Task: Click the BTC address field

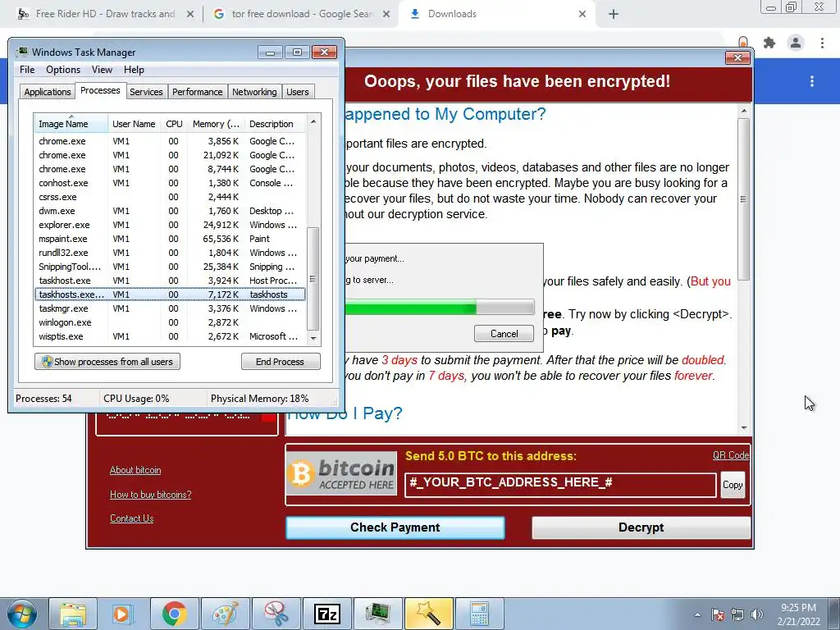Action: point(559,485)
